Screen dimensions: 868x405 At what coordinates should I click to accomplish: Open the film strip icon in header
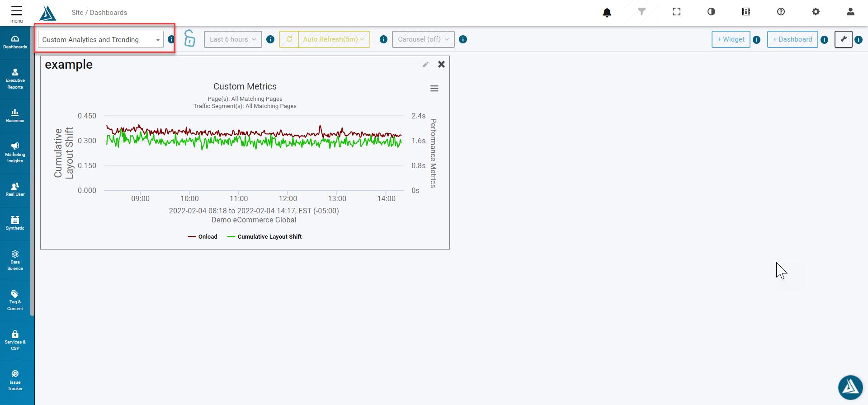point(746,12)
